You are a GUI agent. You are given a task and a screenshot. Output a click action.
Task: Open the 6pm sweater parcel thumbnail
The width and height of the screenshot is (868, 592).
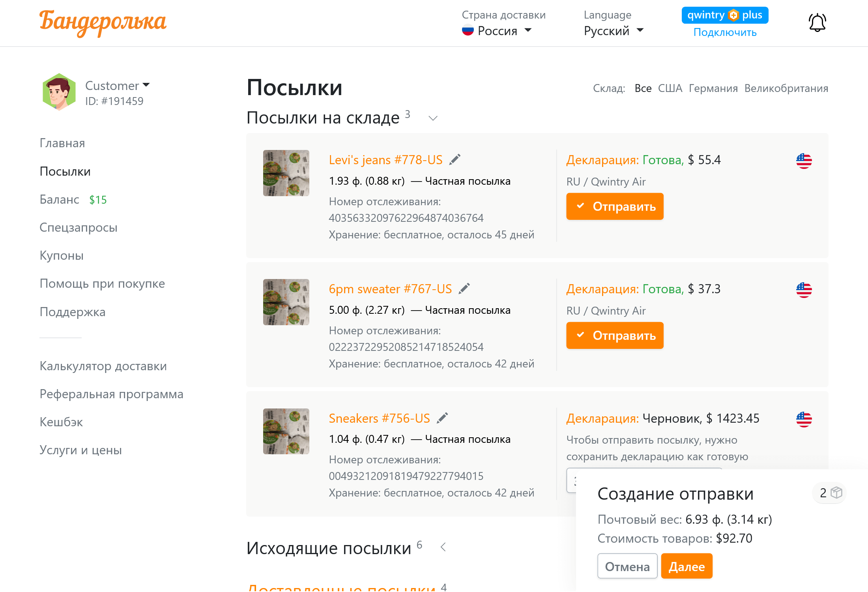pyautogui.click(x=286, y=302)
